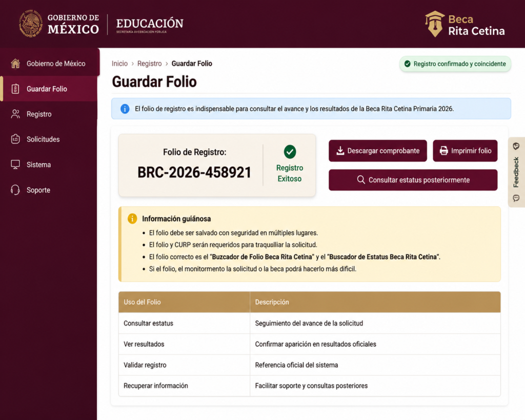Click the EDUCACIÓN header logo text

150,25
